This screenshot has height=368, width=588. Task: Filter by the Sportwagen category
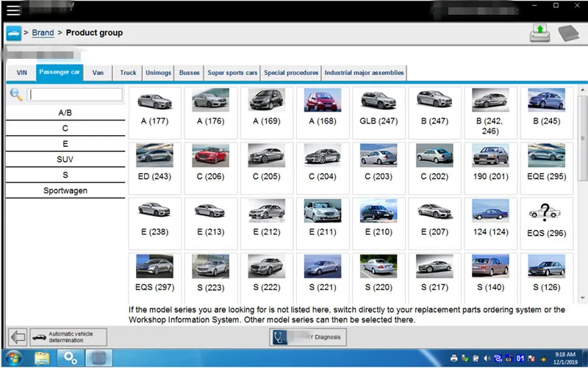click(65, 191)
